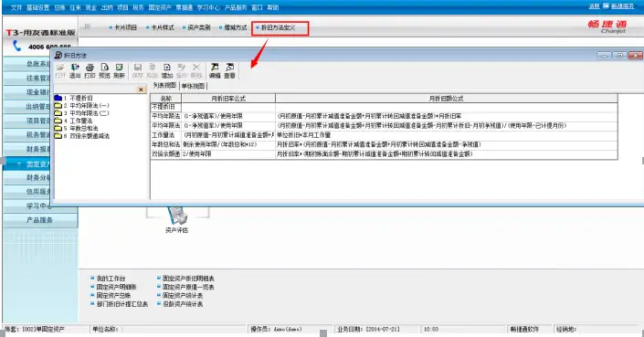Image resolution: width=644 pixels, height=337 pixels.
Task: Expand the toolbar chevron beside 卡片项目
Action: [x=87, y=26]
